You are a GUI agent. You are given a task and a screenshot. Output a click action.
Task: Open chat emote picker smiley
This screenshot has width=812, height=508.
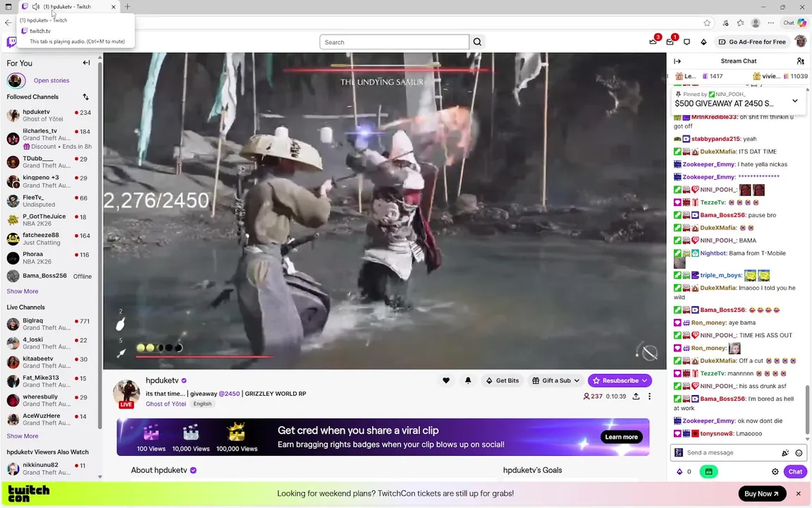click(x=799, y=453)
